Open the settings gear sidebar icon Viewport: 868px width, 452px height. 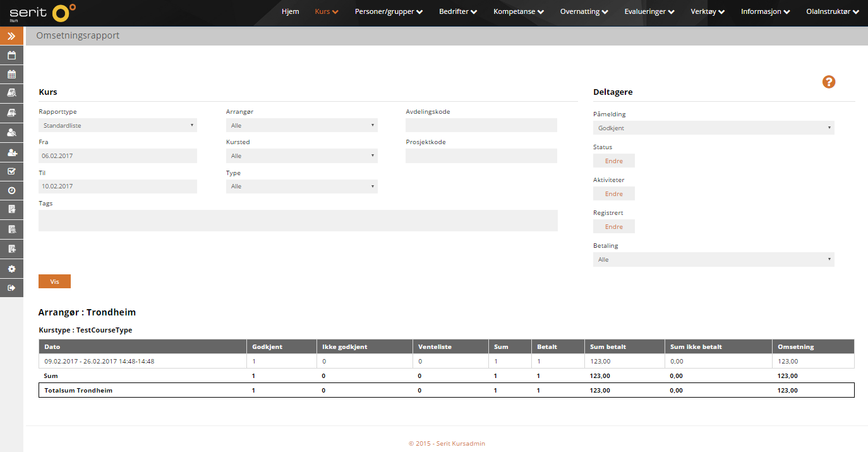(x=11, y=269)
